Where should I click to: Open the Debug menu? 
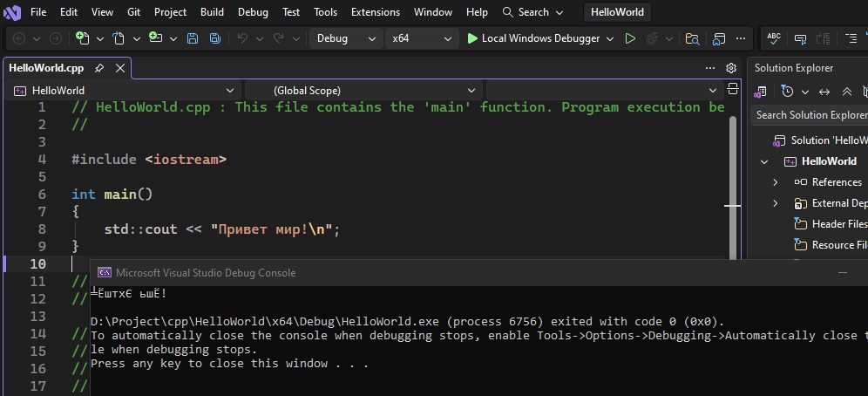tap(253, 11)
